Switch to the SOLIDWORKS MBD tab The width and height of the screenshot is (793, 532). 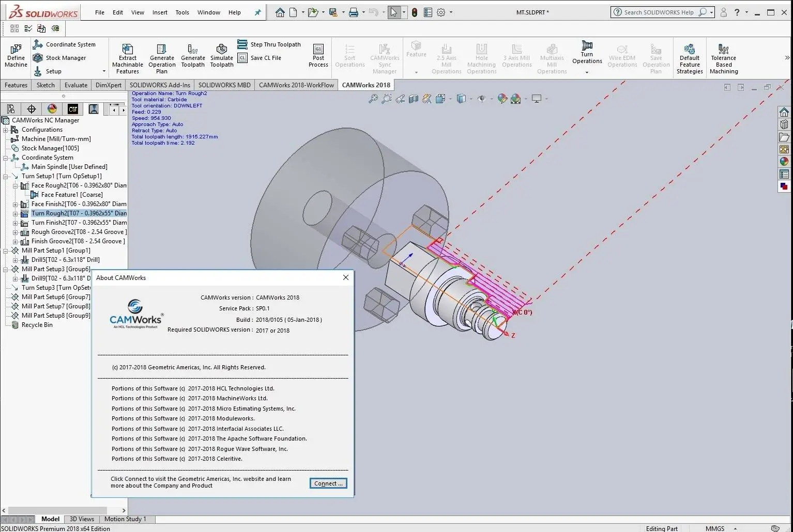click(224, 85)
